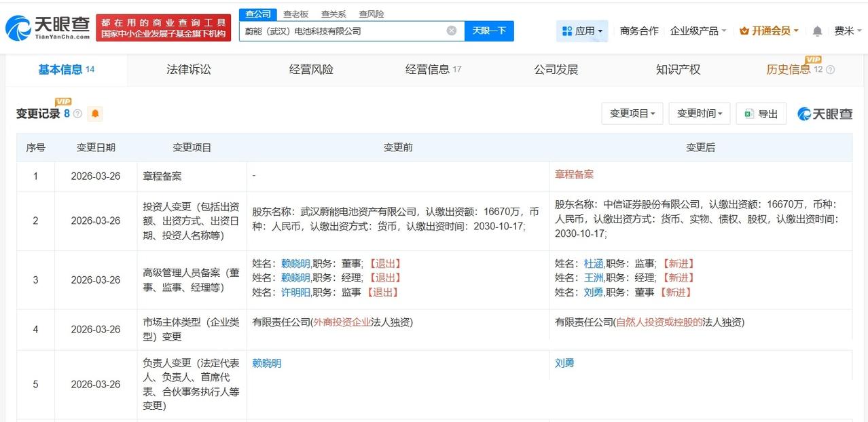The width and height of the screenshot is (868, 422).
Task: Clear the search box with the x icon
Action: click(x=450, y=30)
